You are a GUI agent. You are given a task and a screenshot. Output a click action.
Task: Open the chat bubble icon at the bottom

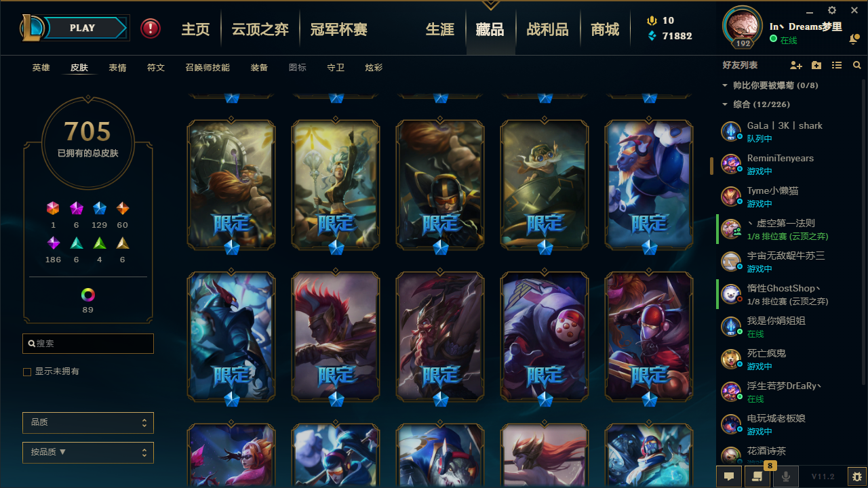tap(729, 476)
